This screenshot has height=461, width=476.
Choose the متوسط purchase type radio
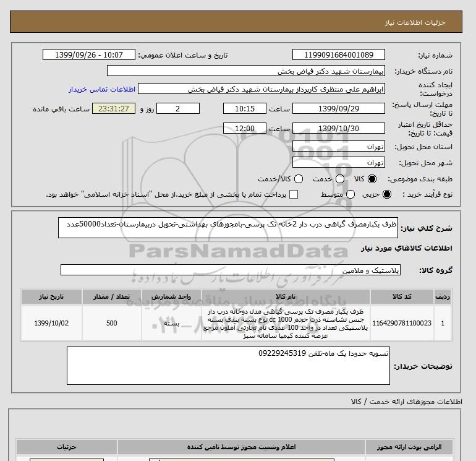(x=351, y=194)
